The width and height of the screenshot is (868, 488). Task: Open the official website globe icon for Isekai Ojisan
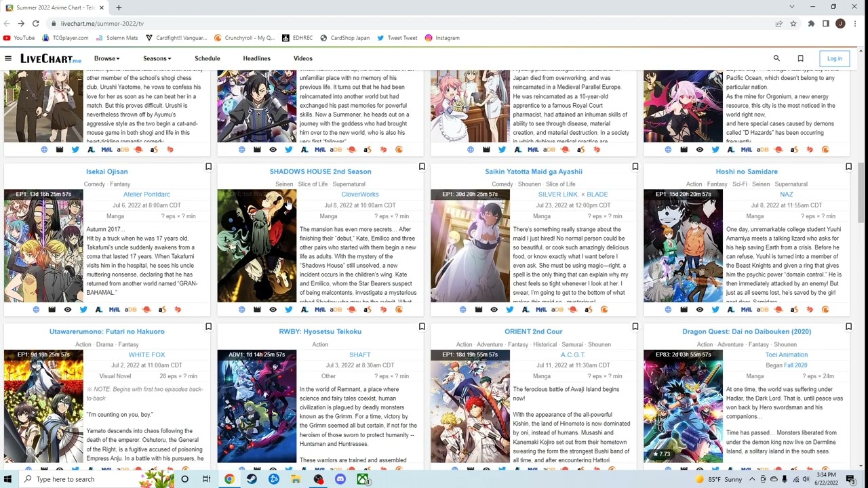(x=36, y=310)
